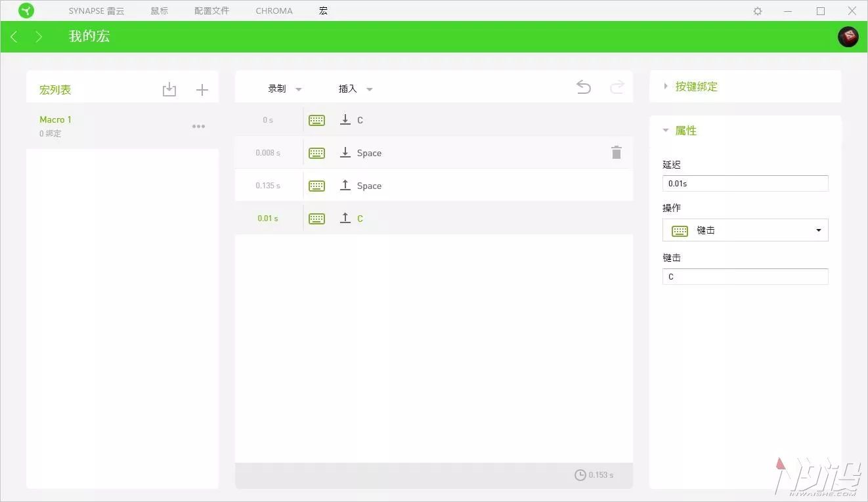This screenshot has width=868, height=502.
Task: Undo the last macro edit
Action: click(x=583, y=87)
